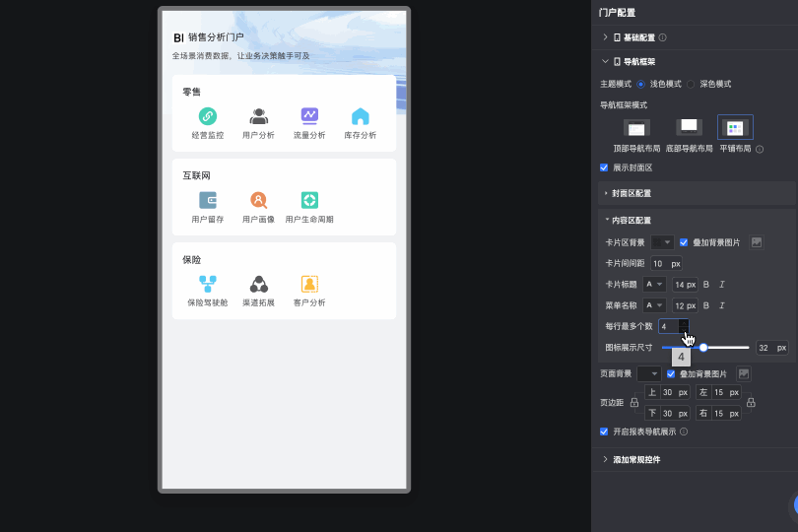Open the 经营监控 menu icon
Image resolution: width=798 pixels, height=532 pixels.
click(x=208, y=116)
